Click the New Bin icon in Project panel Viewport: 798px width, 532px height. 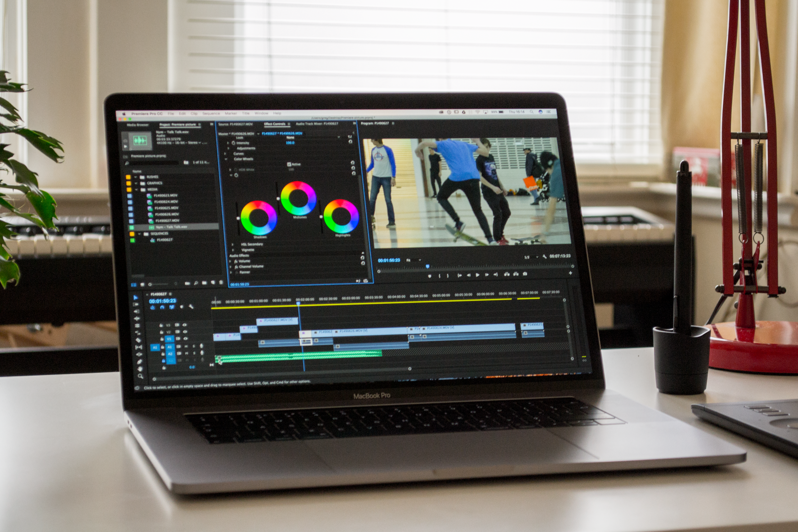click(204, 283)
